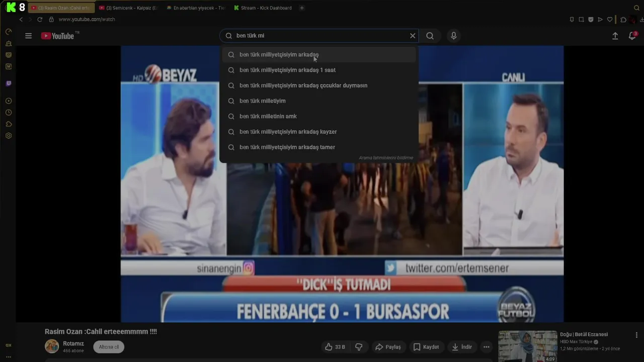Screen dimensions: 644x362
Task: Open options menu for Doğu Betül Eczanesi video
Action: [636, 335]
